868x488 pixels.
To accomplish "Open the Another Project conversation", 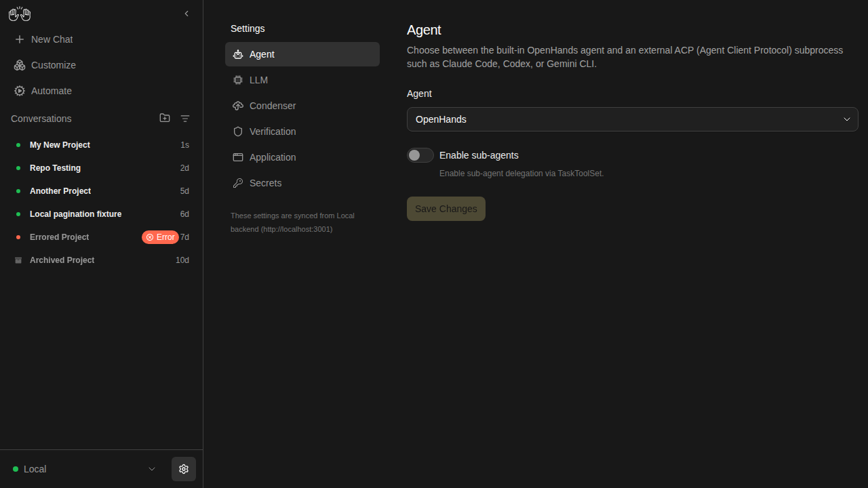I will coord(101,191).
